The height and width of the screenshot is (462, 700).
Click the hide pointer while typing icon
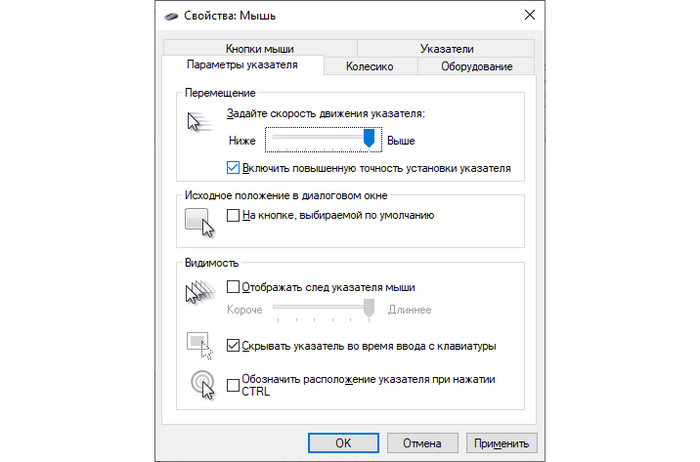click(x=200, y=345)
